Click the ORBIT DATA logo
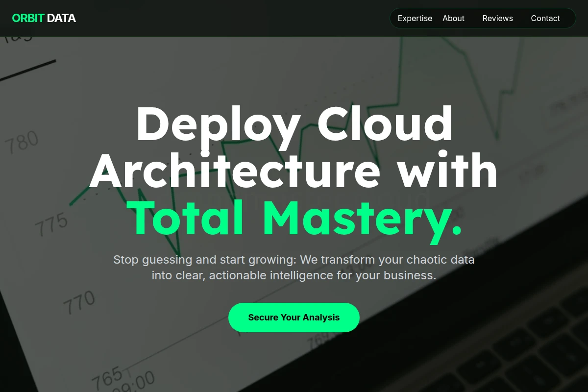 point(44,18)
